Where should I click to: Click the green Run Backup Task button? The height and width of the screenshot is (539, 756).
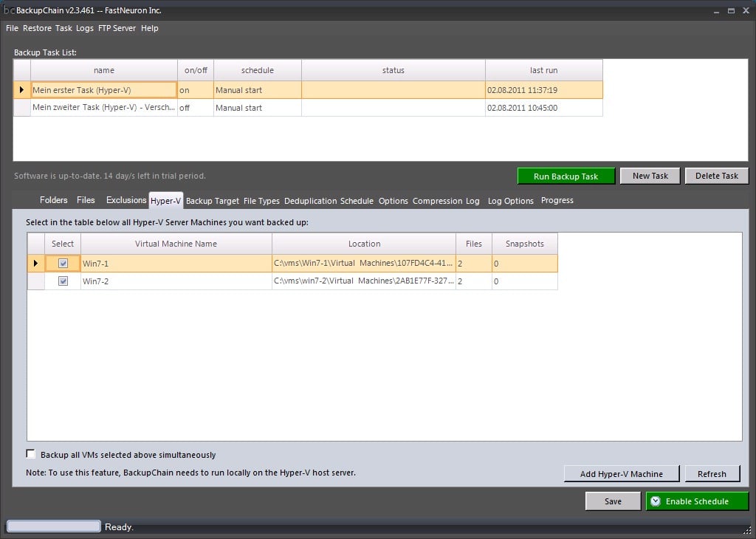pyautogui.click(x=566, y=176)
